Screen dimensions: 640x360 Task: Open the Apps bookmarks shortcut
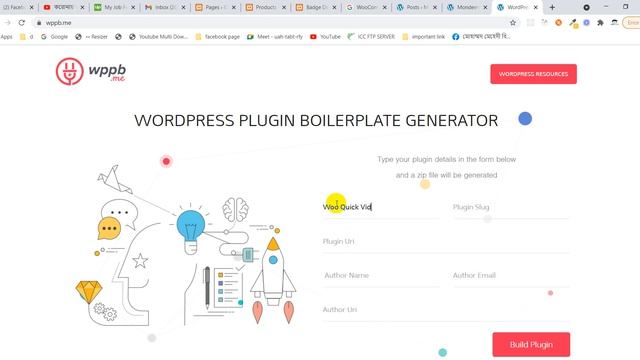click(7, 37)
